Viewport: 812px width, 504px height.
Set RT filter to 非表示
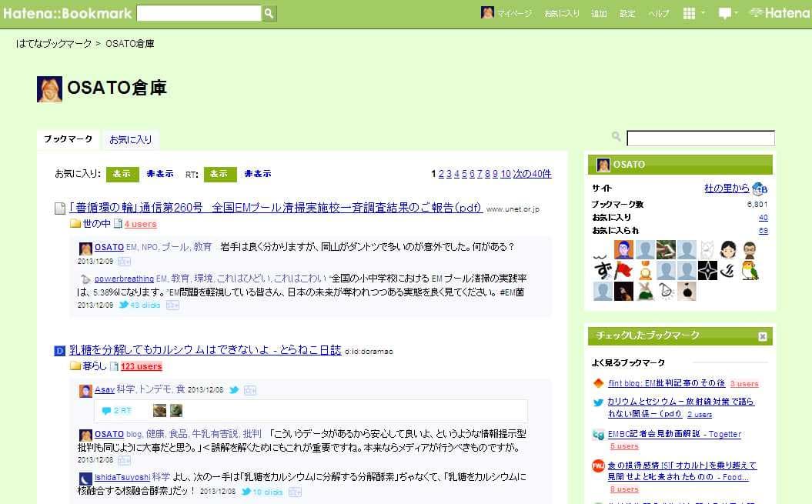(258, 174)
